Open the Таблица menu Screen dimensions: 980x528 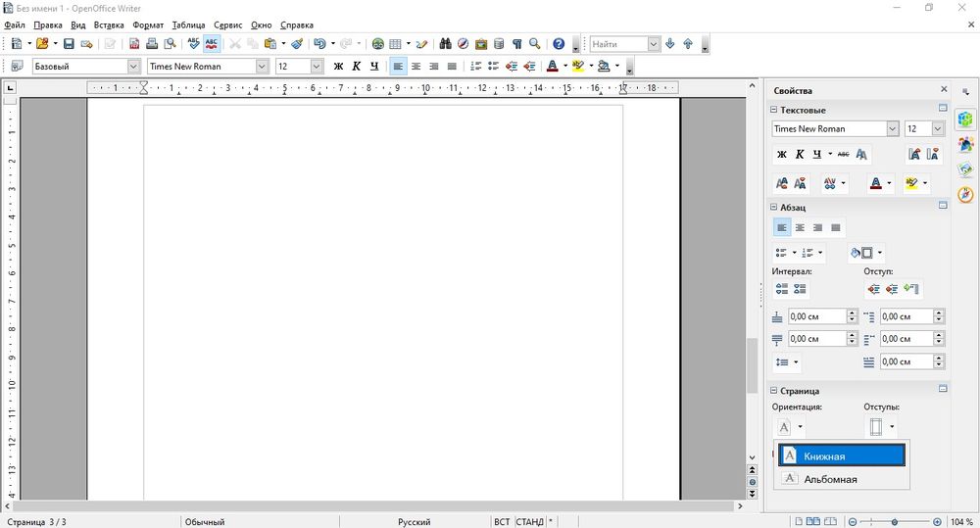click(x=188, y=25)
